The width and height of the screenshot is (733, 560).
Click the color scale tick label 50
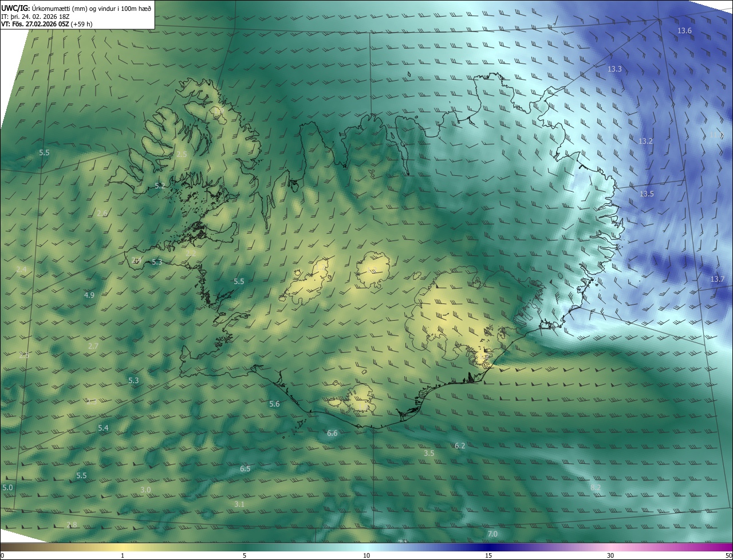click(x=729, y=555)
